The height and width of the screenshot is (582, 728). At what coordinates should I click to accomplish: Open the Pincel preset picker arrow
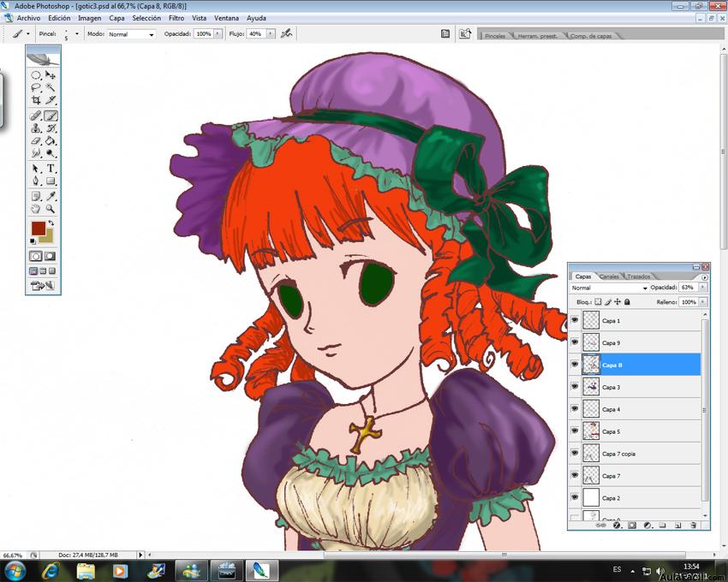pos(77,34)
